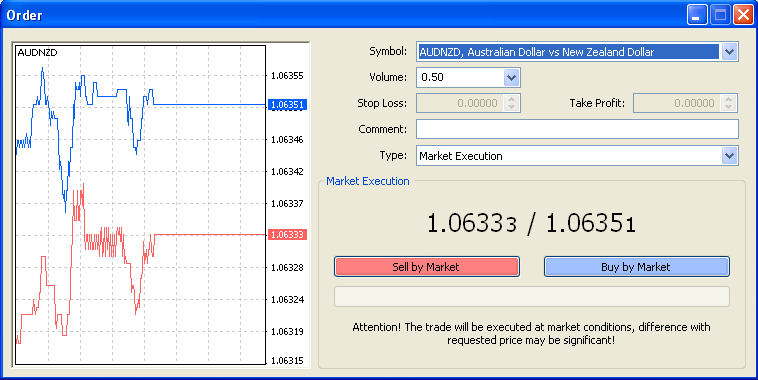Click the Take Profit: field label
This screenshot has width=758, height=380.
pyautogui.click(x=597, y=103)
